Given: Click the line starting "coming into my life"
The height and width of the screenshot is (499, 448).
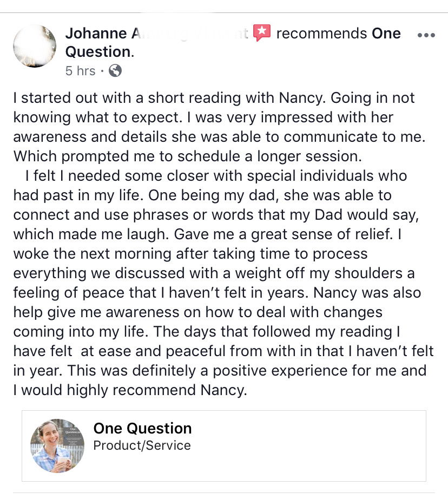Looking at the screenshot, I should point(207,332).
